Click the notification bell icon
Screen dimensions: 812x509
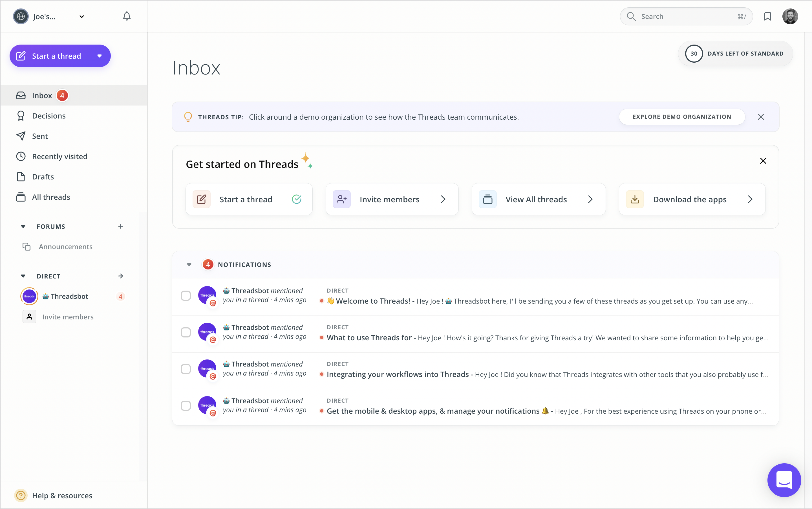coord(127,16)
